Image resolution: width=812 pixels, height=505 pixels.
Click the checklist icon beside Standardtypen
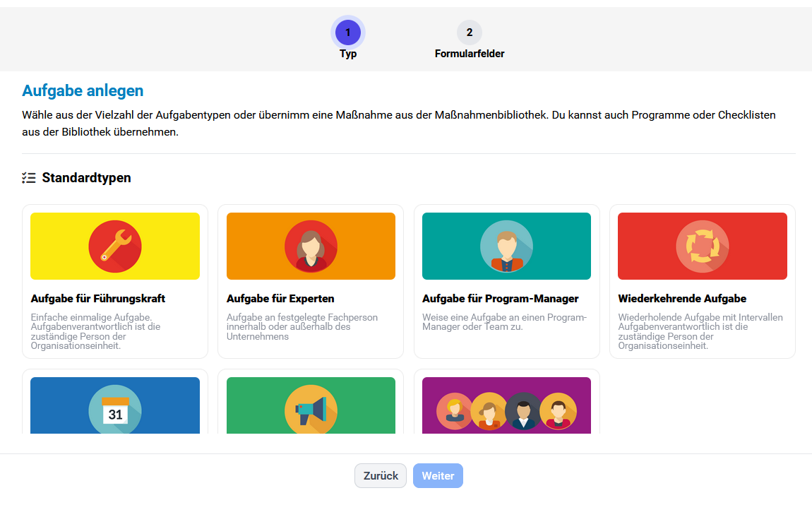coord(28,177)
